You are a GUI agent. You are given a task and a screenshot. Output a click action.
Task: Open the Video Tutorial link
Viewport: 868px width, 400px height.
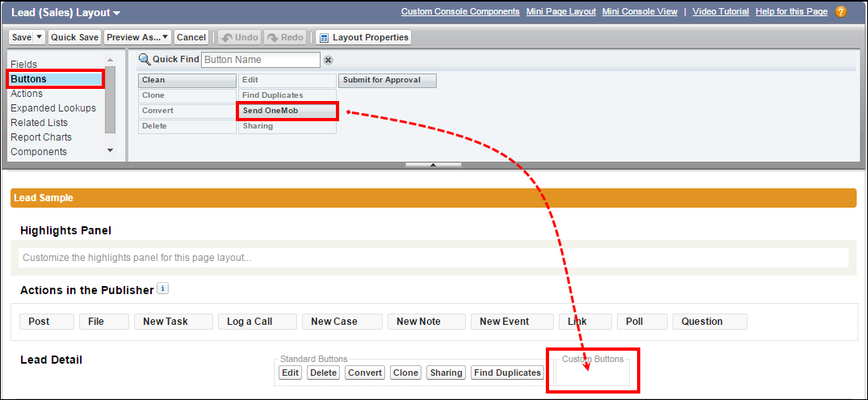pyautogui.click(x=721, y=11)
